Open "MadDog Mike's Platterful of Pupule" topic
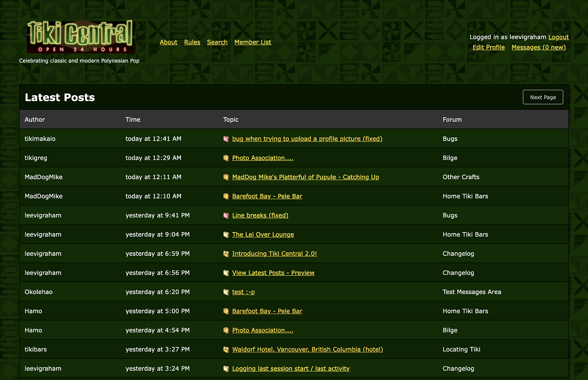 [x=305, y=177]
